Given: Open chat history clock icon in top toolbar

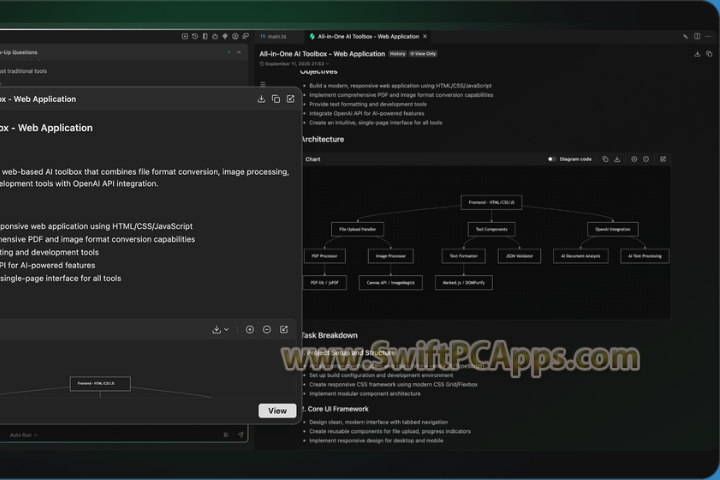Looking at the screenshot, I should point(195,36).
